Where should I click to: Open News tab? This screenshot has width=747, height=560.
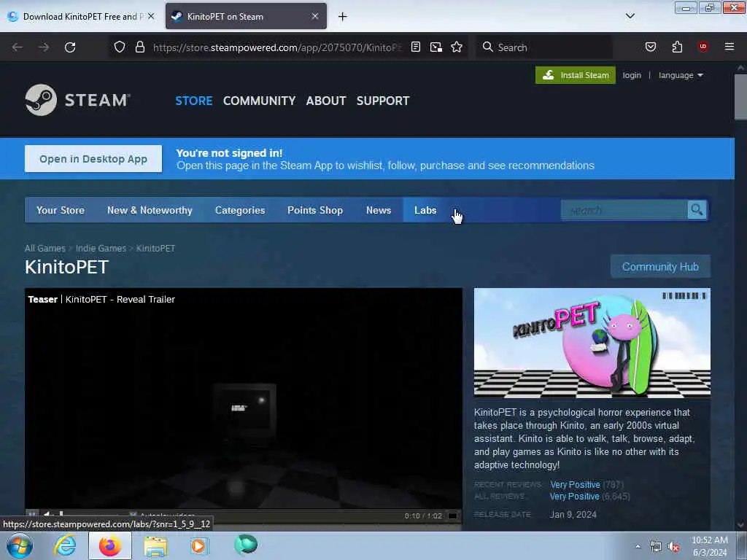(379, 210)
